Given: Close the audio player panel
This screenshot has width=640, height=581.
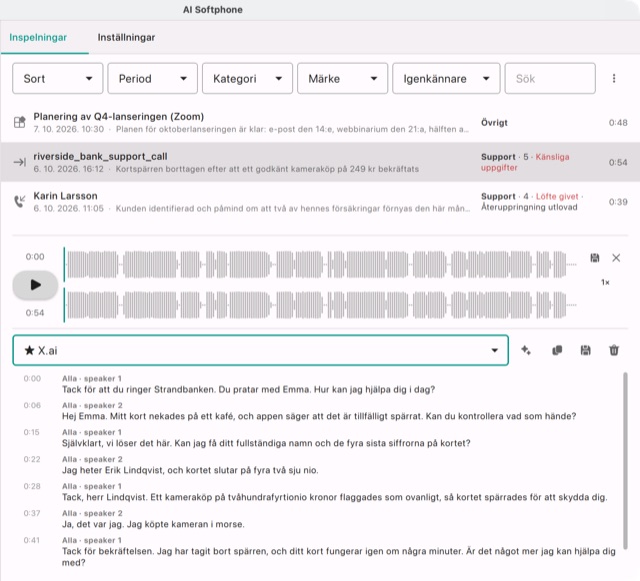Looking at the screenshot, I should point(616,258).
